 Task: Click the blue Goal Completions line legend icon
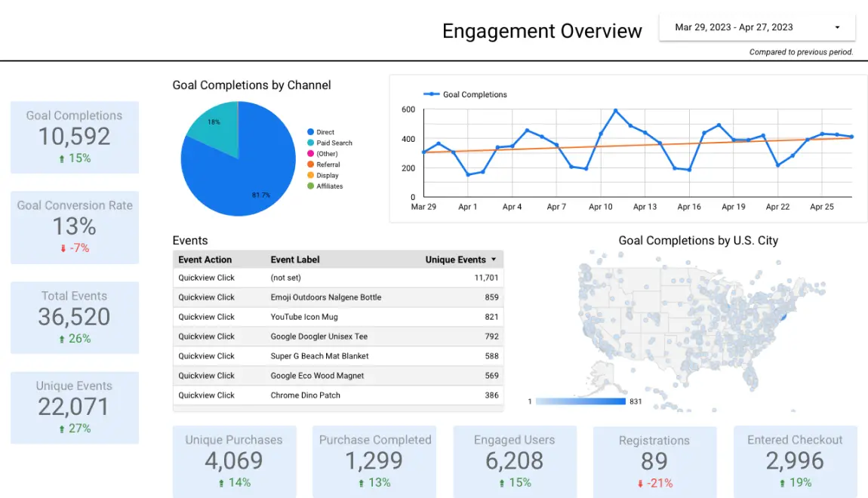pyautogui.click(x=430, y=94)
